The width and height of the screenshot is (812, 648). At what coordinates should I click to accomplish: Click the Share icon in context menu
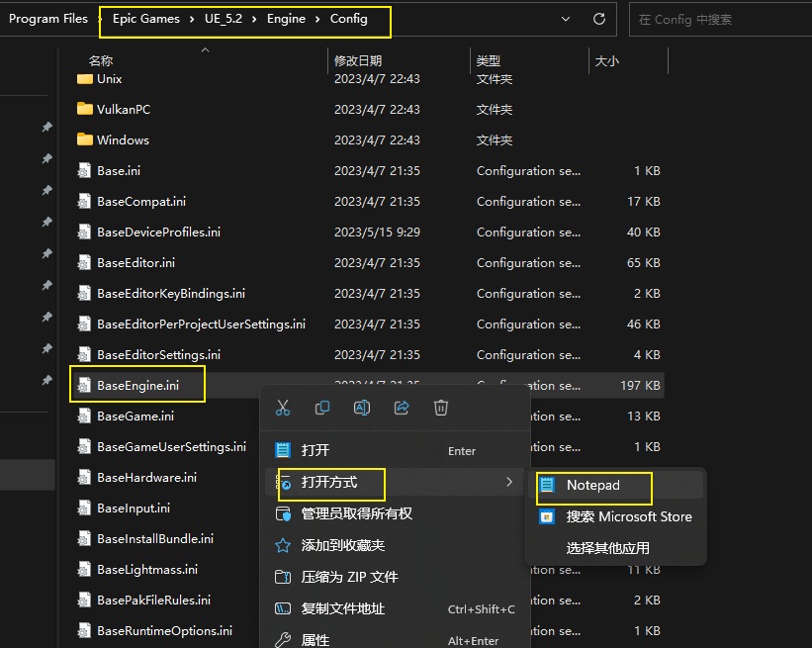click(402, 408)
